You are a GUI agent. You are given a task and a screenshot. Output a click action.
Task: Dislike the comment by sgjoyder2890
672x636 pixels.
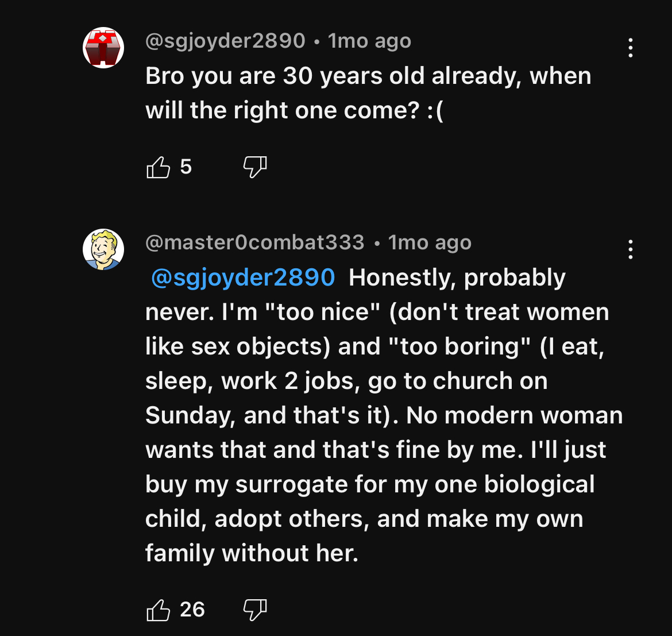[x=255, y=167]
